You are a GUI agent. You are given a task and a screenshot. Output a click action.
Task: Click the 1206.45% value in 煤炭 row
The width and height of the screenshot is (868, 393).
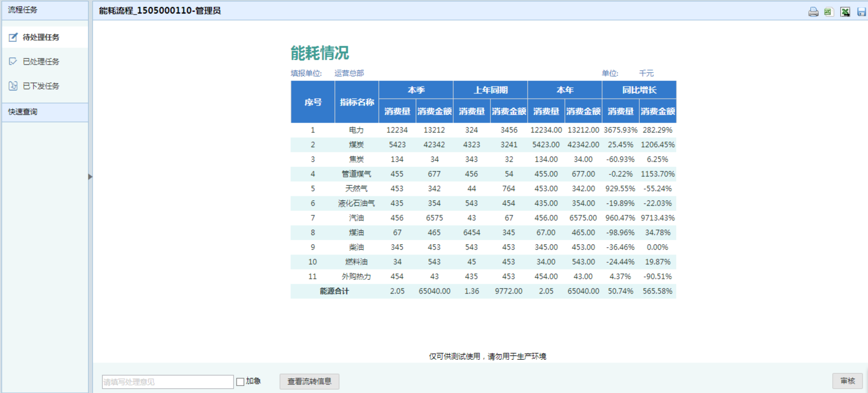[x=658, y=145]
